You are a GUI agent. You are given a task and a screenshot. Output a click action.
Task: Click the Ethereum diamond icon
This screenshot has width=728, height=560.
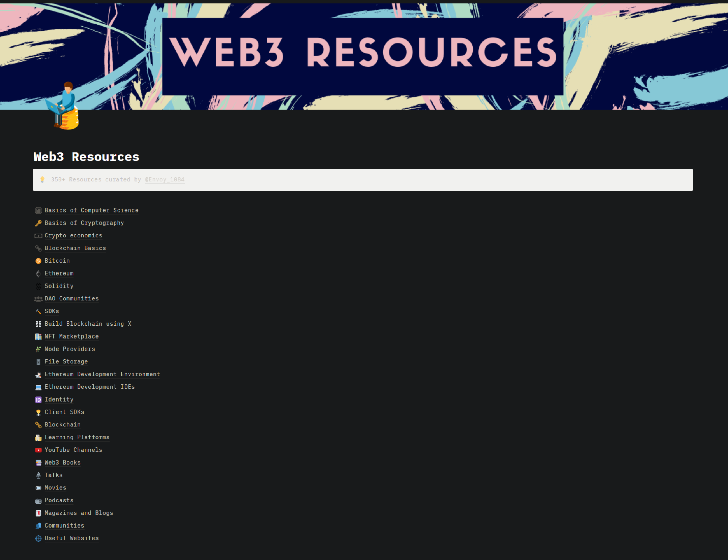38,273
